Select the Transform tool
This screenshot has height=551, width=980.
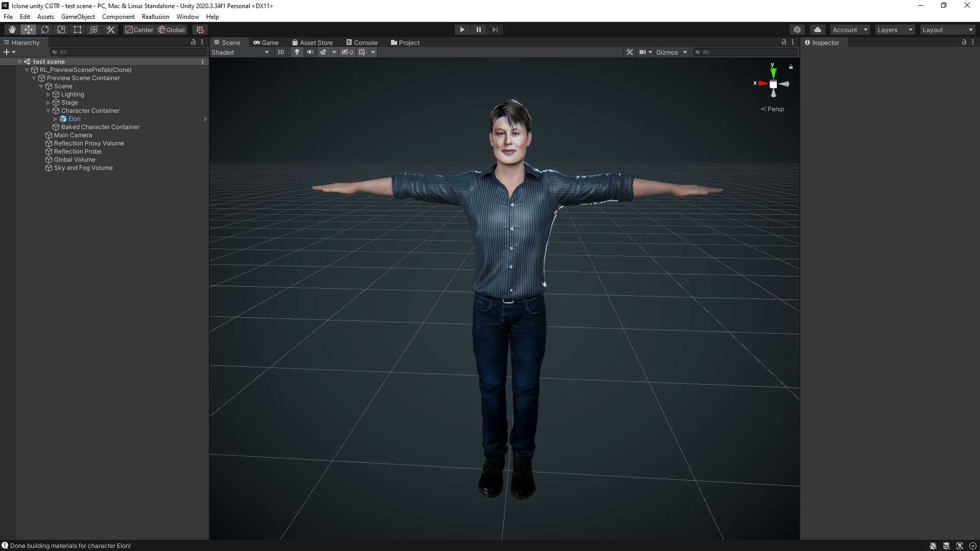(x=93, y=30)
